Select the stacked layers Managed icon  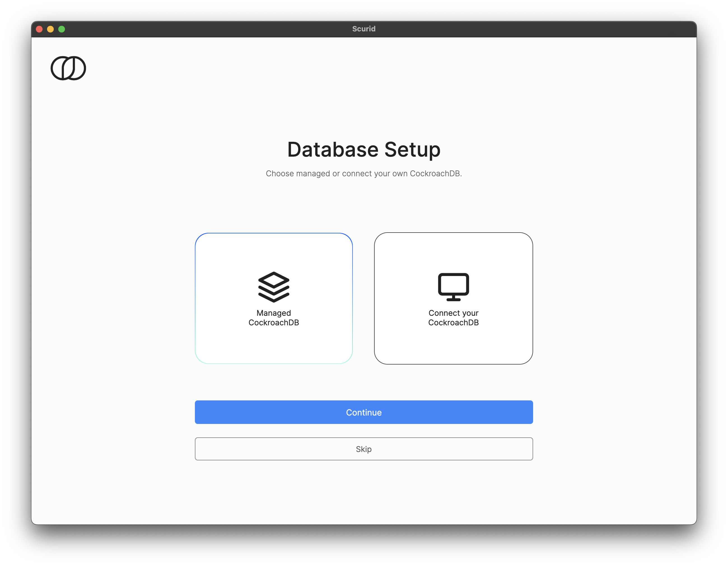[x=274, y=287]
